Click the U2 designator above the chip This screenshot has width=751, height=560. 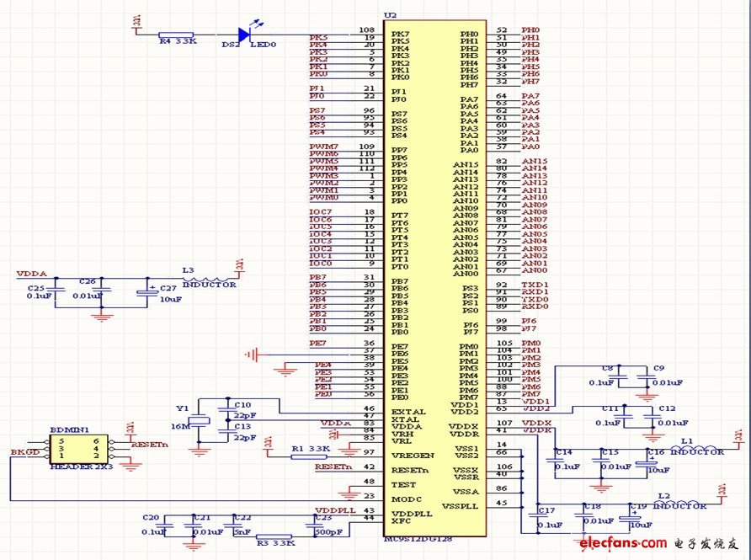(389, 15)
